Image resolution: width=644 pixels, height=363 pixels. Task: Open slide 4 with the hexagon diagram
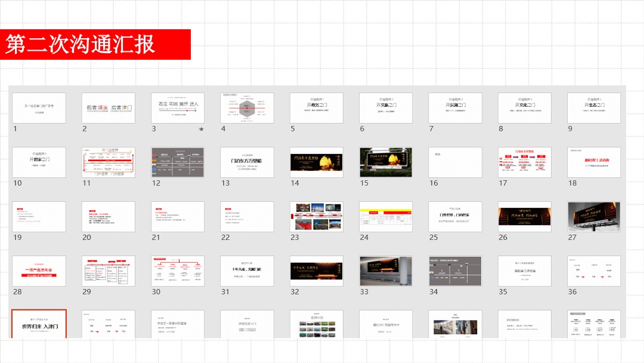[247, 108]
